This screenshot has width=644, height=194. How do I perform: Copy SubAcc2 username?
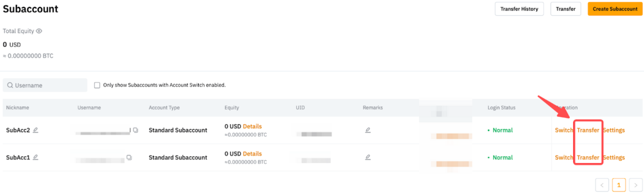(136, 130)
